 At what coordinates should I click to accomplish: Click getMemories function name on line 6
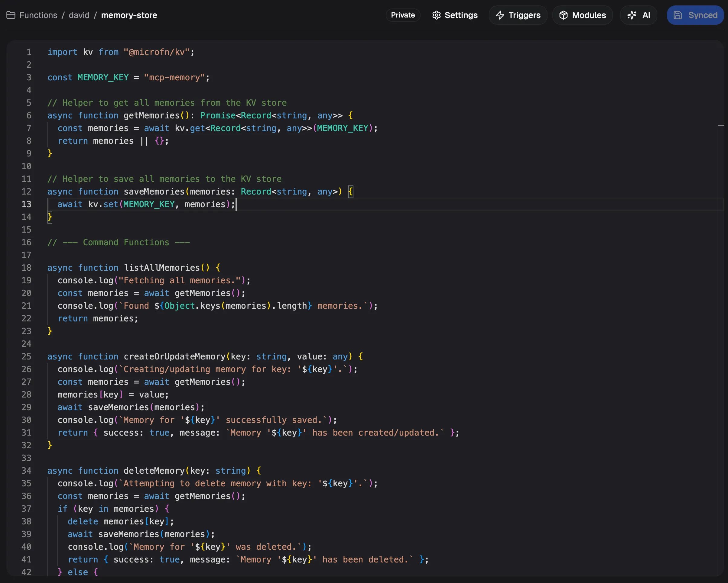coord(151,115)
